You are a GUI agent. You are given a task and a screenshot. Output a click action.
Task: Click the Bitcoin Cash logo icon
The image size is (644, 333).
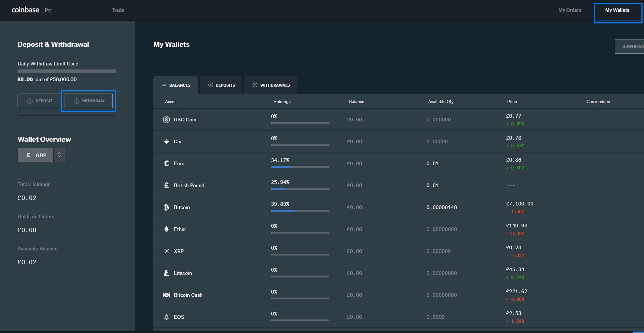166,295
